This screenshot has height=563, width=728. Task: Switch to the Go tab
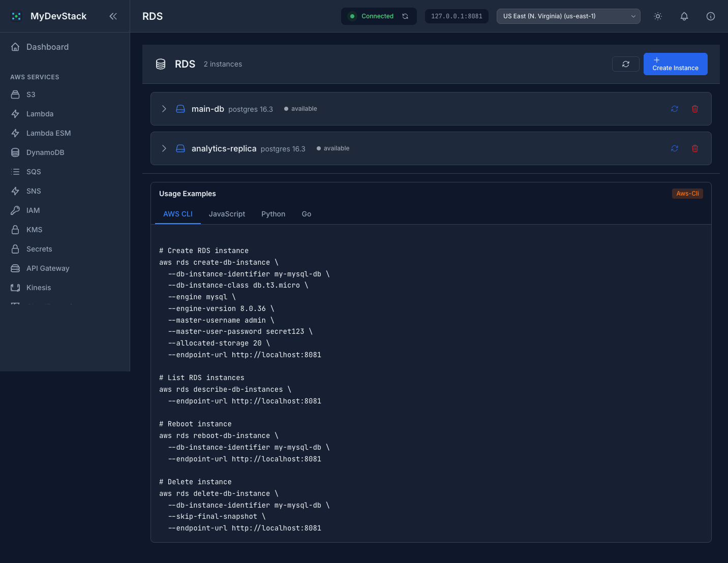pos(307,214)
